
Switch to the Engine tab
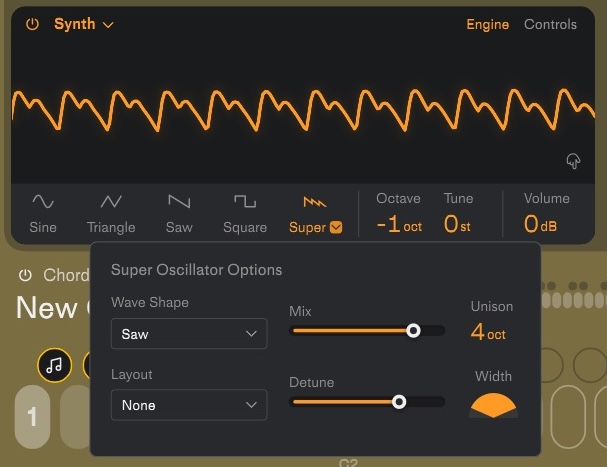point(488,24)
